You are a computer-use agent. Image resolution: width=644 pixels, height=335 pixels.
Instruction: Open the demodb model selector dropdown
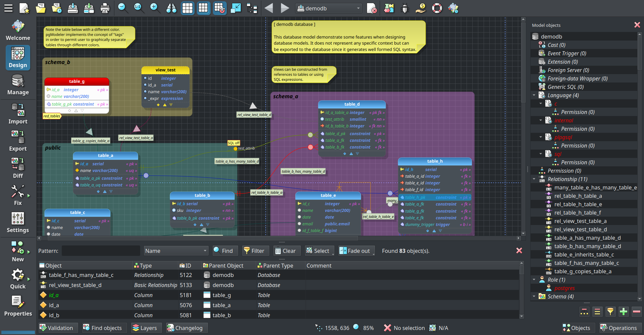(x=328, y=8)
